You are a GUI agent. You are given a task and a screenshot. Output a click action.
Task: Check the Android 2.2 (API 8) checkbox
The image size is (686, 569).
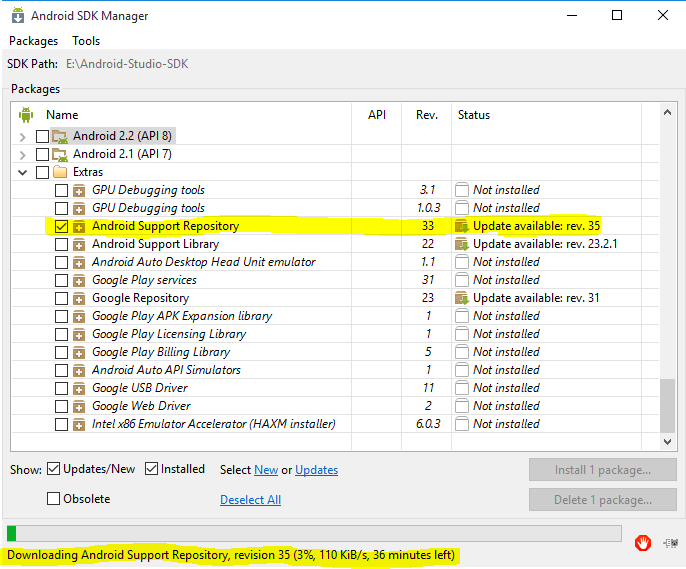42,136
